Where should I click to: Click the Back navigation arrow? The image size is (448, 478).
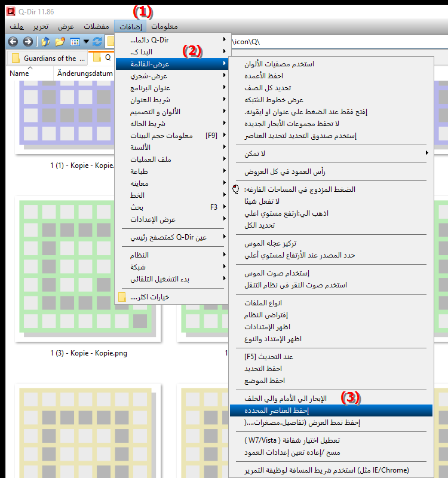[13, 42]
